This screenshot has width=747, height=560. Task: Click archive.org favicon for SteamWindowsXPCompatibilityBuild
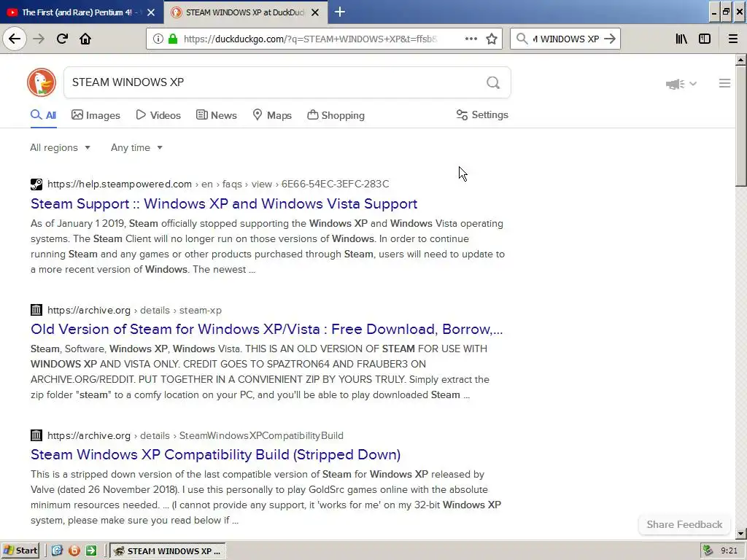tap(36, 435)
